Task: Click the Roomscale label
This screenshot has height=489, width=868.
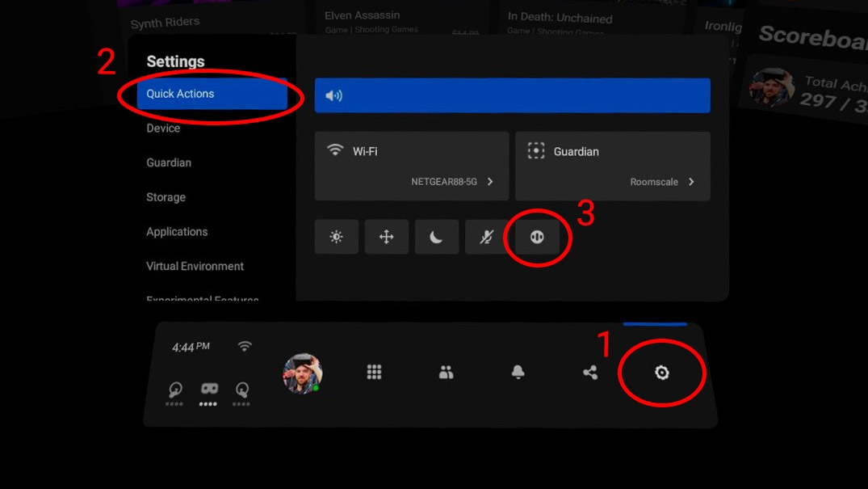Action: point(654,182)
